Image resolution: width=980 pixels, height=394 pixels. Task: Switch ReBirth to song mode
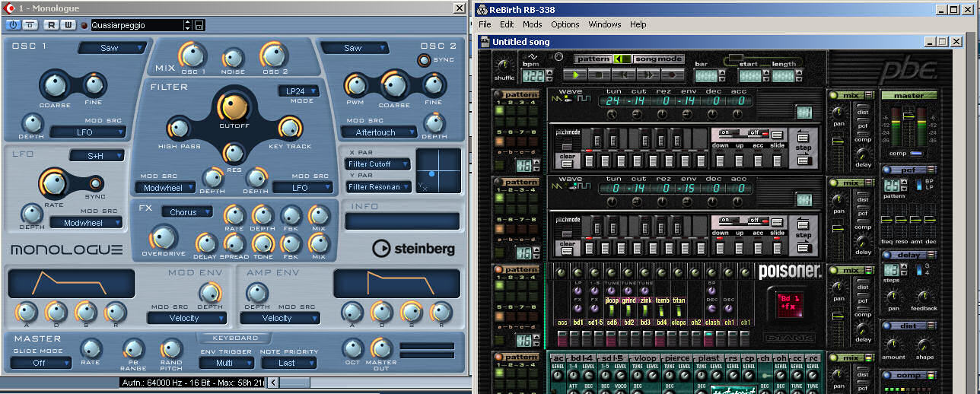(x=658, y=59)
